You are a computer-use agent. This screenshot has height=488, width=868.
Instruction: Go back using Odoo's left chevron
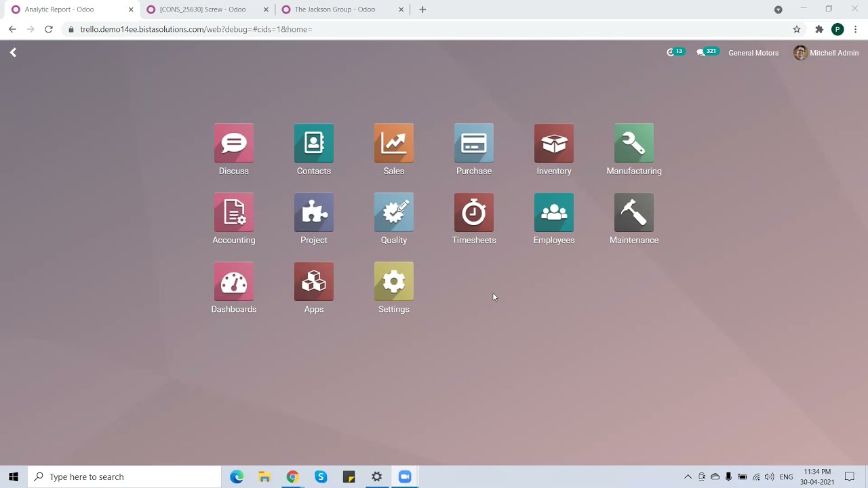pos(13,52)
